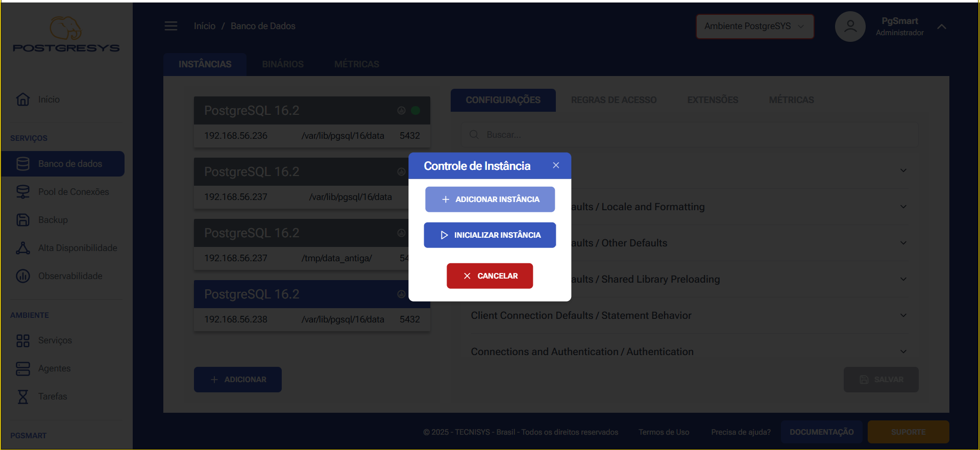
Task: Select the instance panel Métricas tab
Action: coord(792,100)
